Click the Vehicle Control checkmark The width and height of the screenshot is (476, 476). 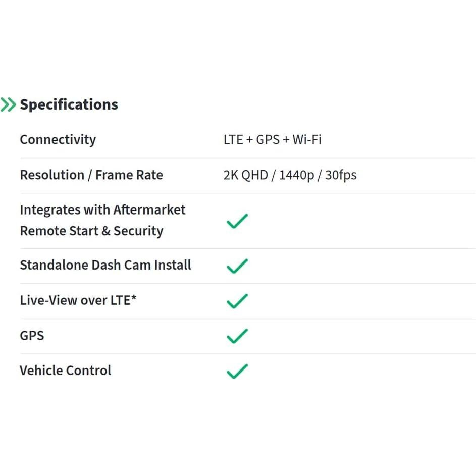pyautogui.click(x=237, y=371)
